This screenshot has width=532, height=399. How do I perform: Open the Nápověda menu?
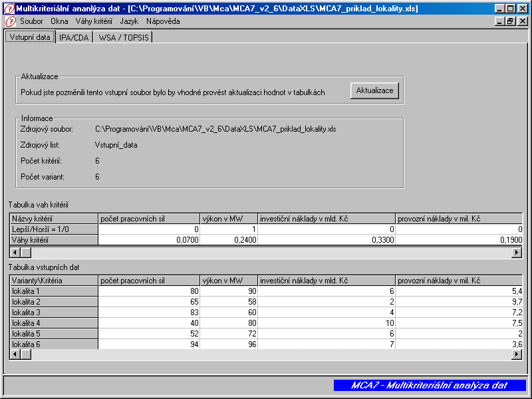point(163,21)
